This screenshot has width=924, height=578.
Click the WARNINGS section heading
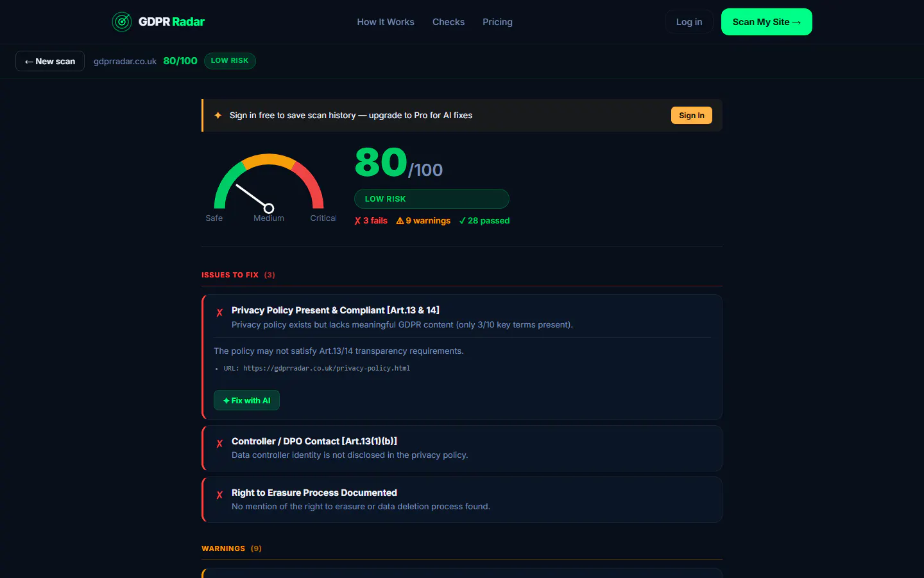click(x=232, y=548)
